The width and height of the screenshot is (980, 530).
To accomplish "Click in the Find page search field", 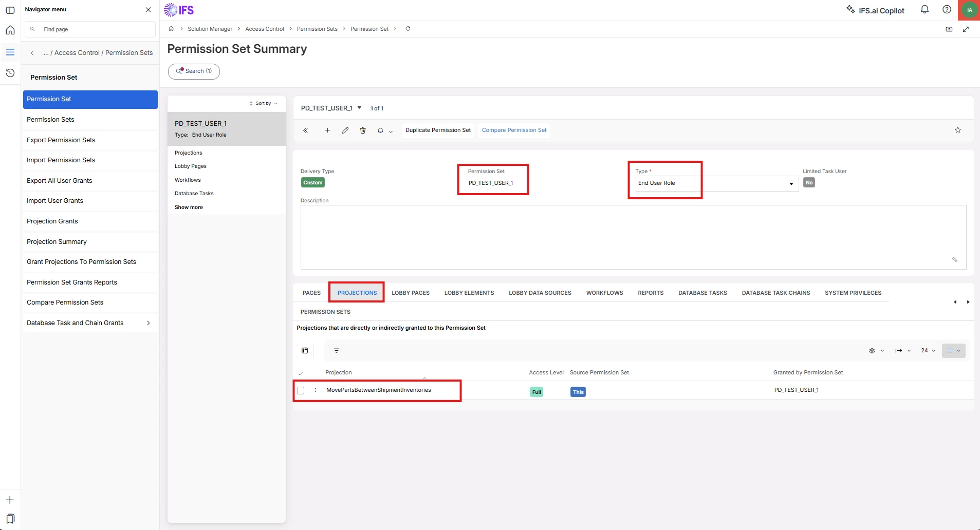I will (90, 29).
